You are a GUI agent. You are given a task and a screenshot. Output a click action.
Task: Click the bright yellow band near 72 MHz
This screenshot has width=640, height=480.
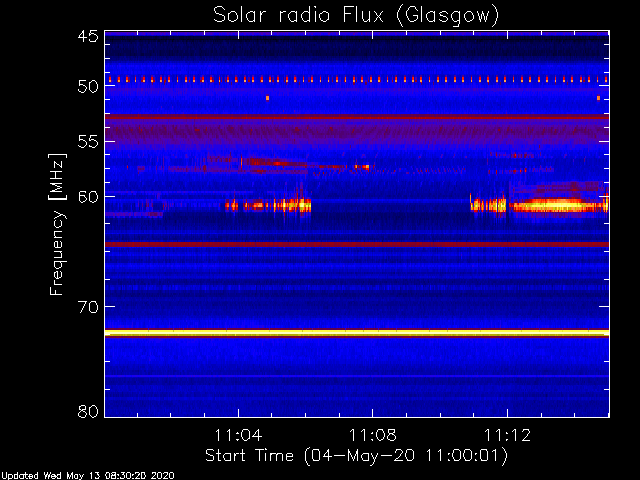357,333
